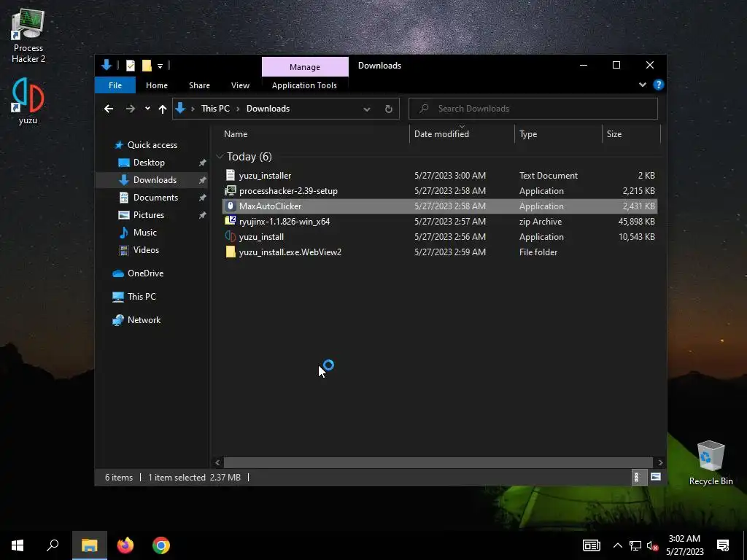Open Documents in the navigation pane
The width and height of the screenshot is (747, 560).
pyautogui.click(x=155, y=198)
